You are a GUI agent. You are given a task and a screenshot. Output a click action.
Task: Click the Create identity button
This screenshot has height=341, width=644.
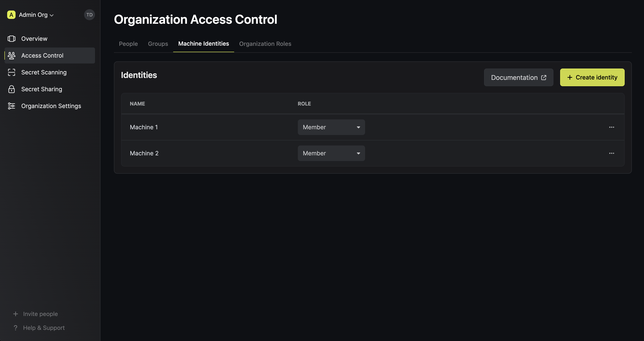pyautogui.click(x=592, y=78)
